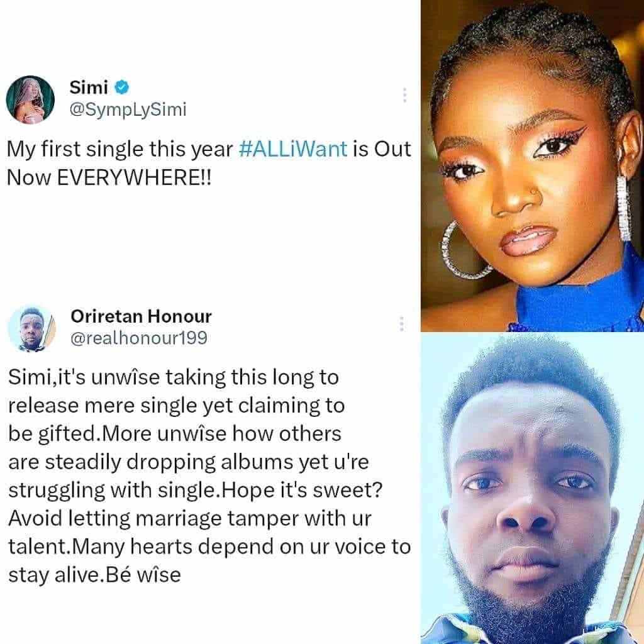Viewport: 644px width, 644px height.
Task: Open the more options menu on Oriretan Honour's tweet
Action: pyautogui.click(x=402, y=324)
